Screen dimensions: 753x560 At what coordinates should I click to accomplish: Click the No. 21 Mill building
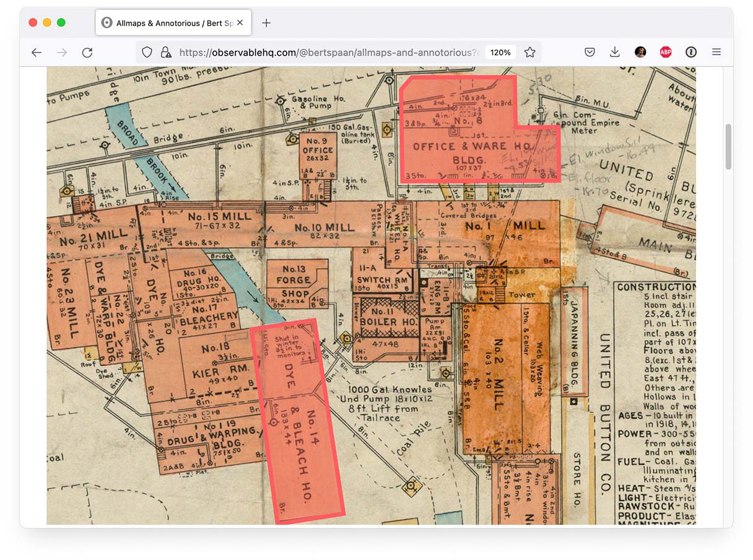tap(93, 233)
